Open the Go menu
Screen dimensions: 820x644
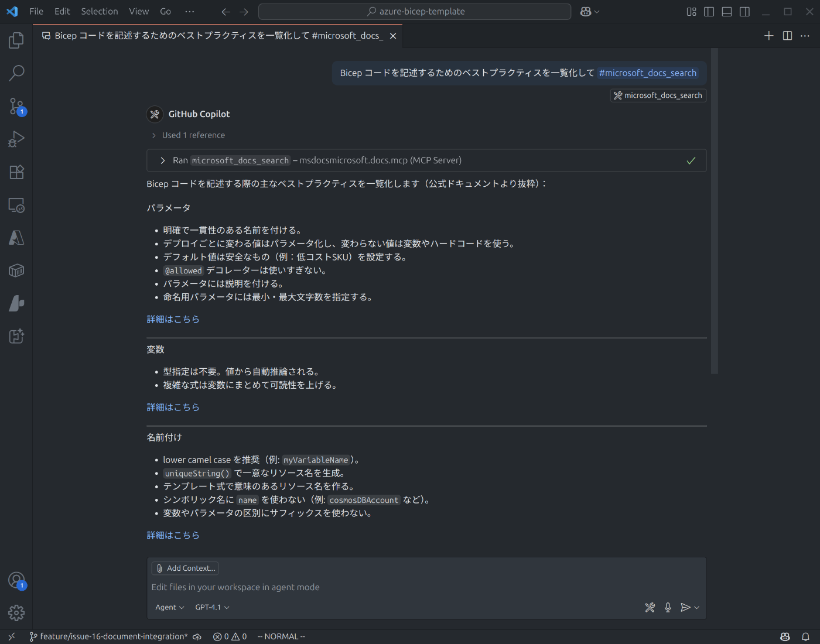166,12
